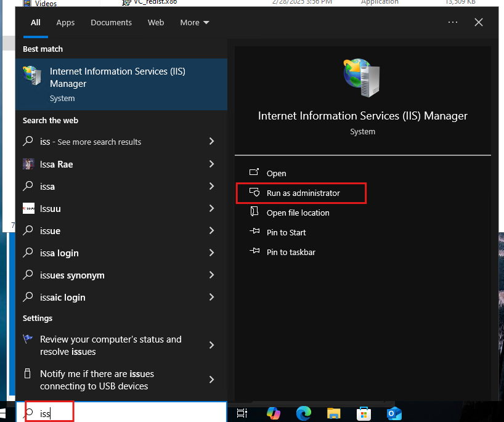Screen dimensions: 504x422
Task: Open Internet Information Services (IIS) Manager best match
Action: (x=121, y=84)
